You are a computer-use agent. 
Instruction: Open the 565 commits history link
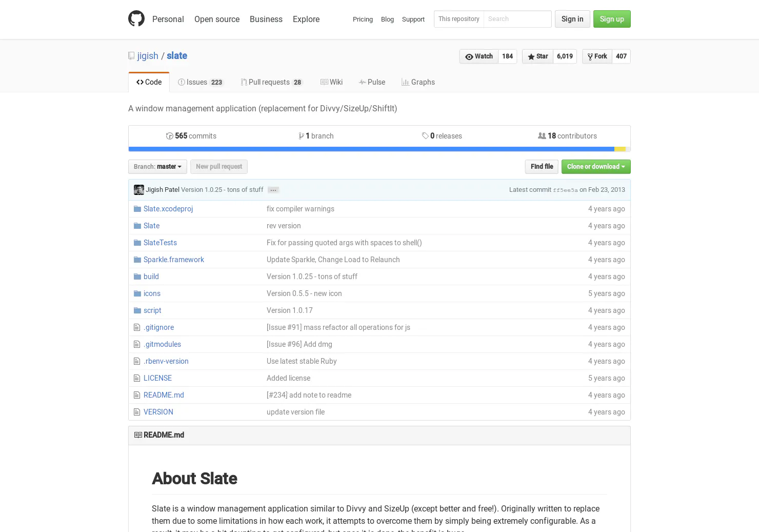pos(191,136)
